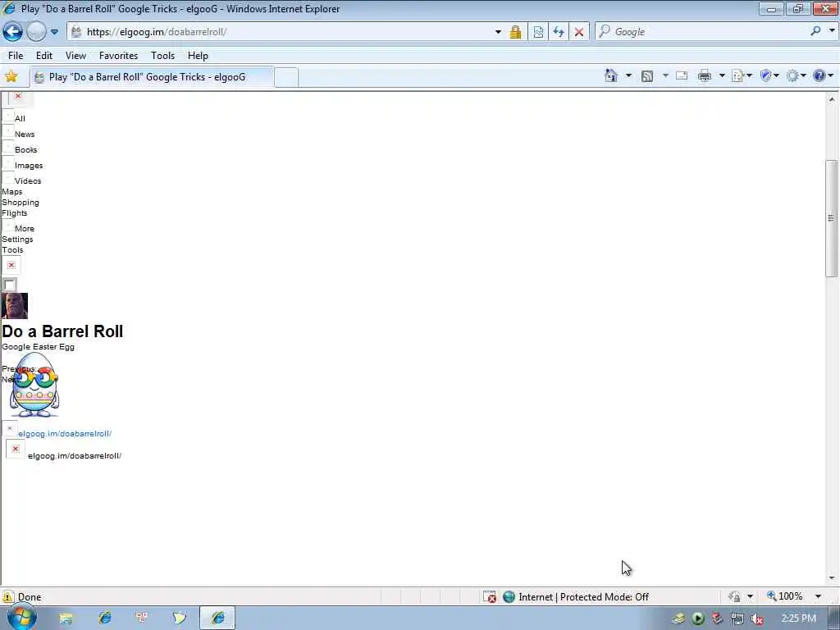
Task: Click the search magnifier button
Action: pyautogui.click(x=816, y=31)
